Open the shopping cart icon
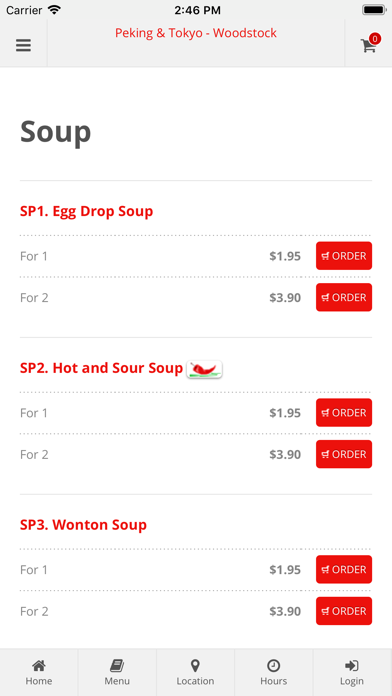The height and width of the screenshot is (696, 392). pyautogui.click(x=368, y=46)
